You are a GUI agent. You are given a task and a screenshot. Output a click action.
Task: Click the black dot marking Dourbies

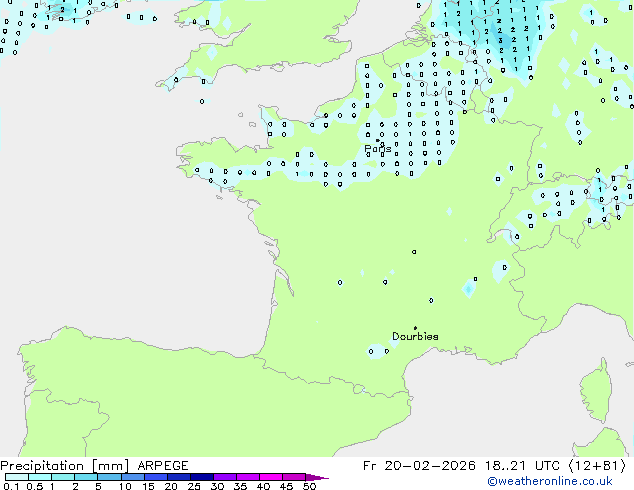pos(415,328)
